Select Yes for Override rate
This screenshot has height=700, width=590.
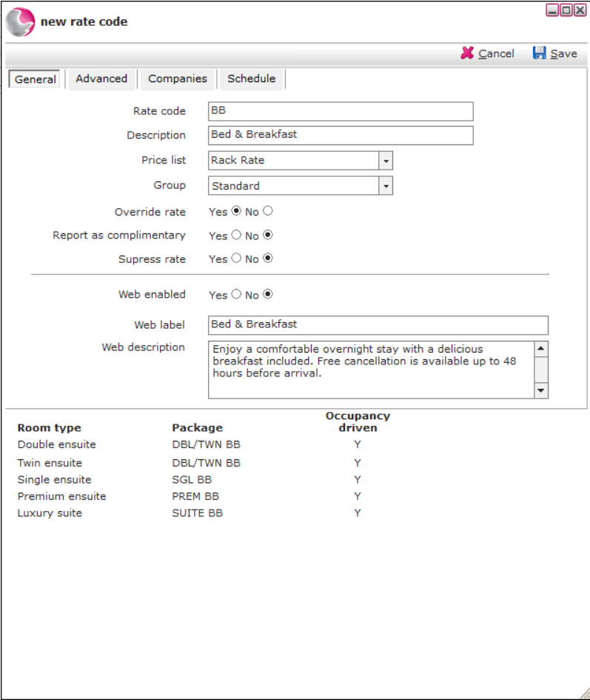(237, 210)
